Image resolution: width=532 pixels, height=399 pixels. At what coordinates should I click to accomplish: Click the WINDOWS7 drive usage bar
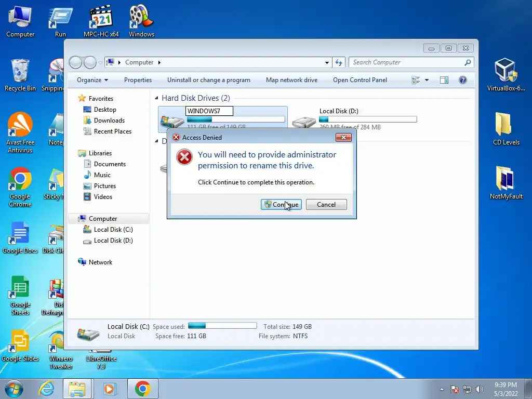(x=236, y=119)
